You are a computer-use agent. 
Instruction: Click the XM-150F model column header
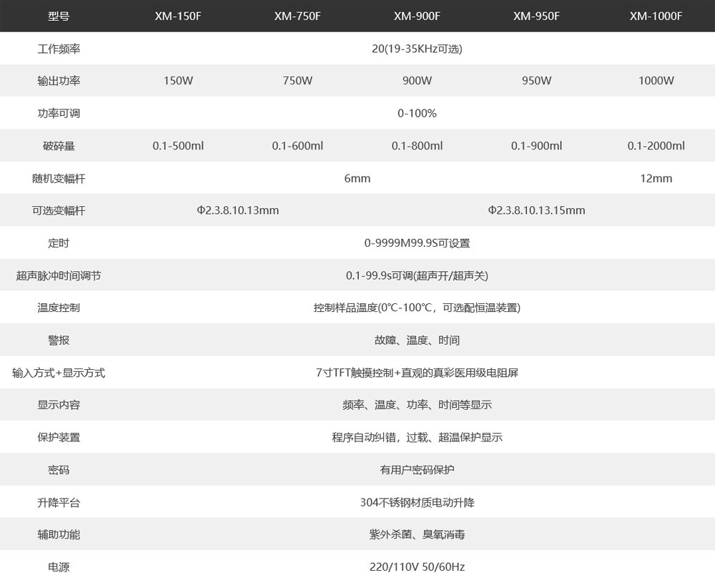(178, 16)
